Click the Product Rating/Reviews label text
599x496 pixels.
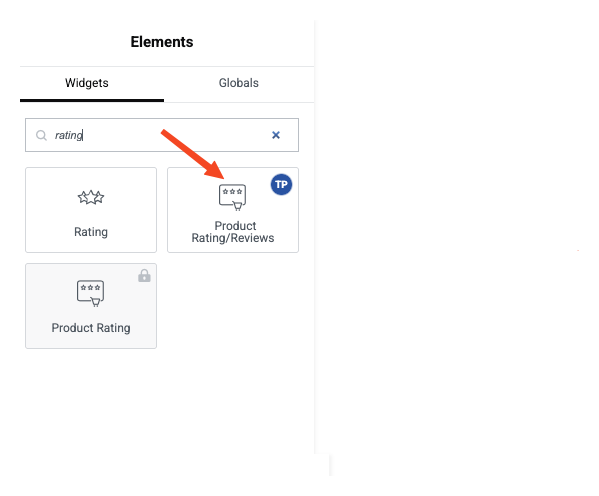click(233, 232)
